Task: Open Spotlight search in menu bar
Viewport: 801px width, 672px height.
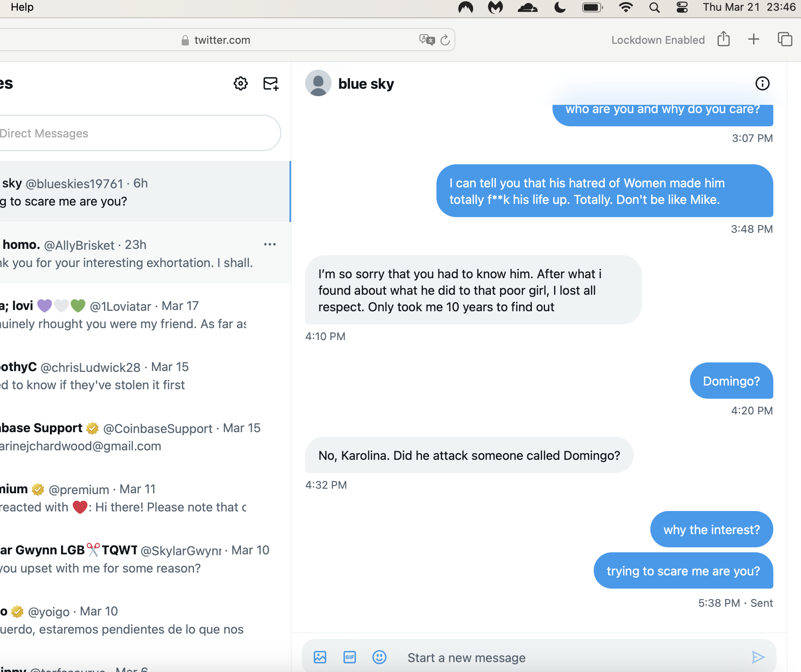Action: [654, 7]
